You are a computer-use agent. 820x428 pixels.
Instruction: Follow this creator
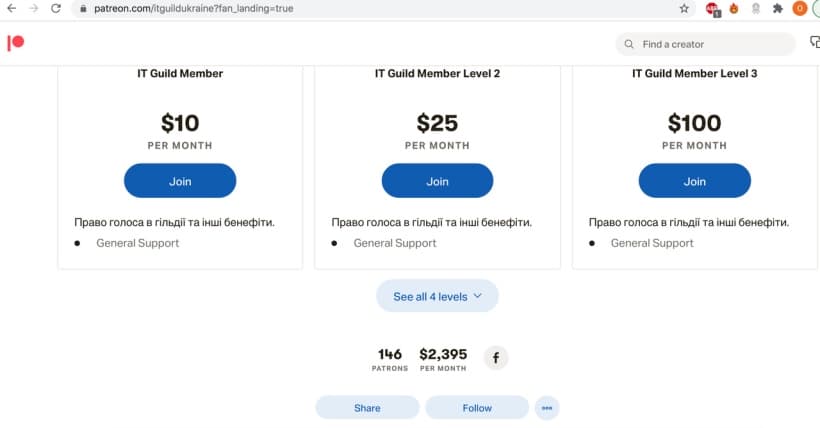(x=477, y=408)
